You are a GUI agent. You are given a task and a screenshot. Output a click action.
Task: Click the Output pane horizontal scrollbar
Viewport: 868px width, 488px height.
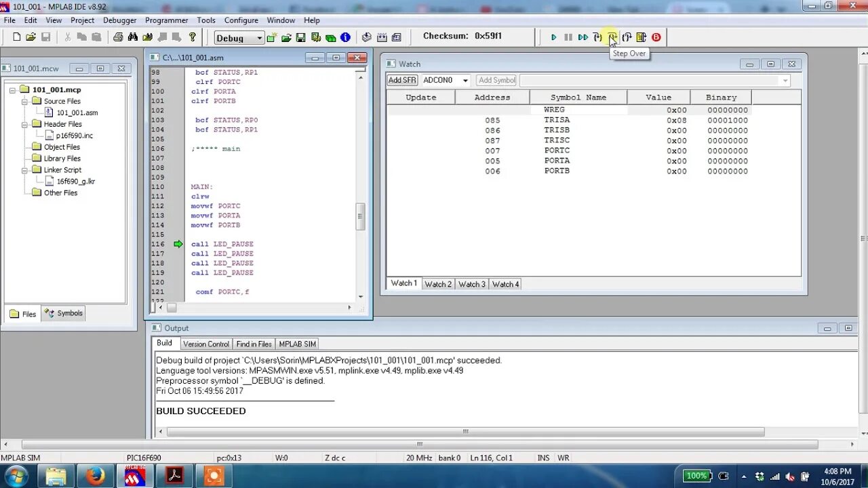click(466, 432)
